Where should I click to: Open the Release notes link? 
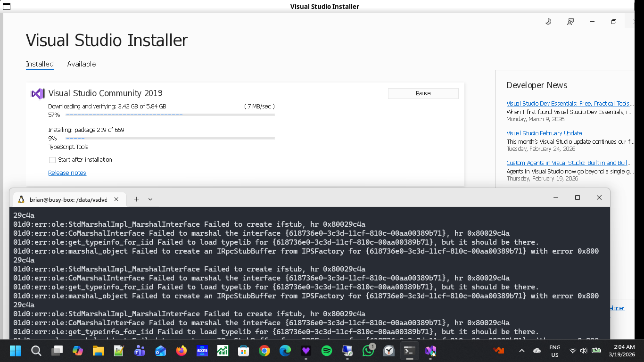pos(67,173)
